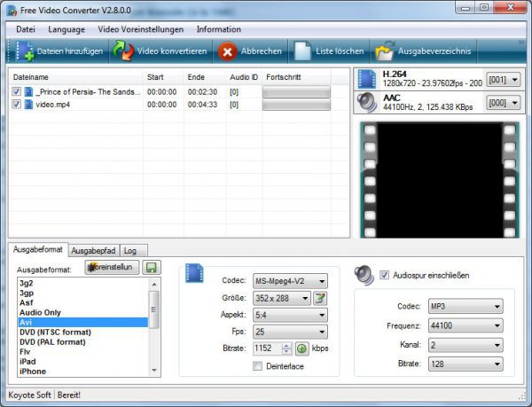The height and width of the screenshot is (407, 532).
Task: Click the file icon of Prince of Persia row
Action: (x=29, y=92)
